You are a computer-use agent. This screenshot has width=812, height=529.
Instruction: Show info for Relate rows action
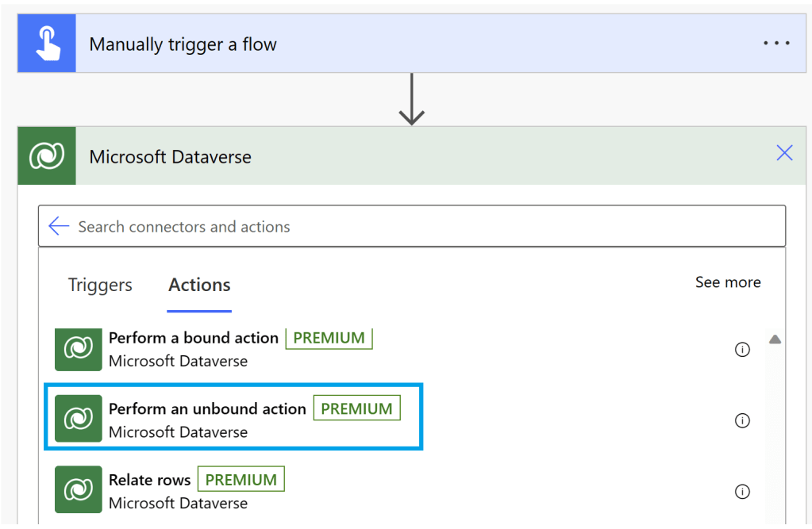click(x=742, y=492)
